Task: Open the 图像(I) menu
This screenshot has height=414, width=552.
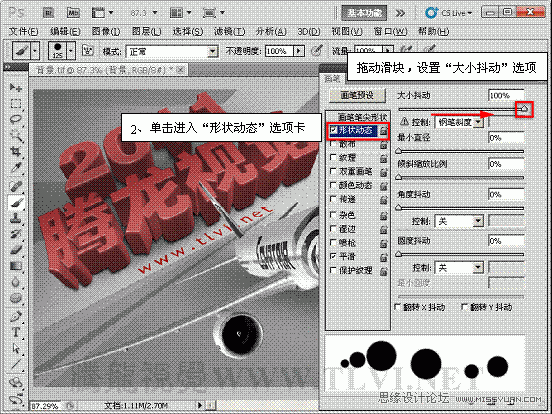Action: [x=106, y=32]
